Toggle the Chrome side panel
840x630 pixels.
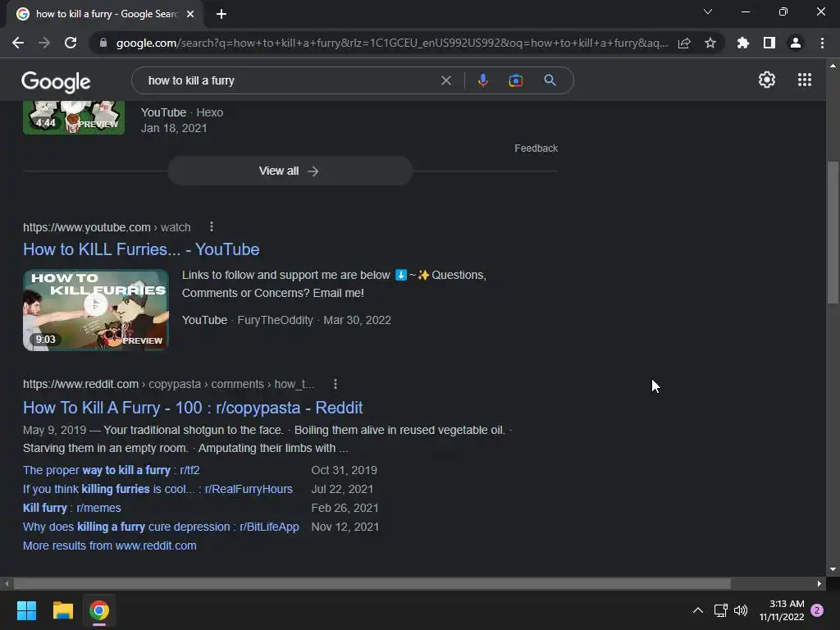point(769,43)
